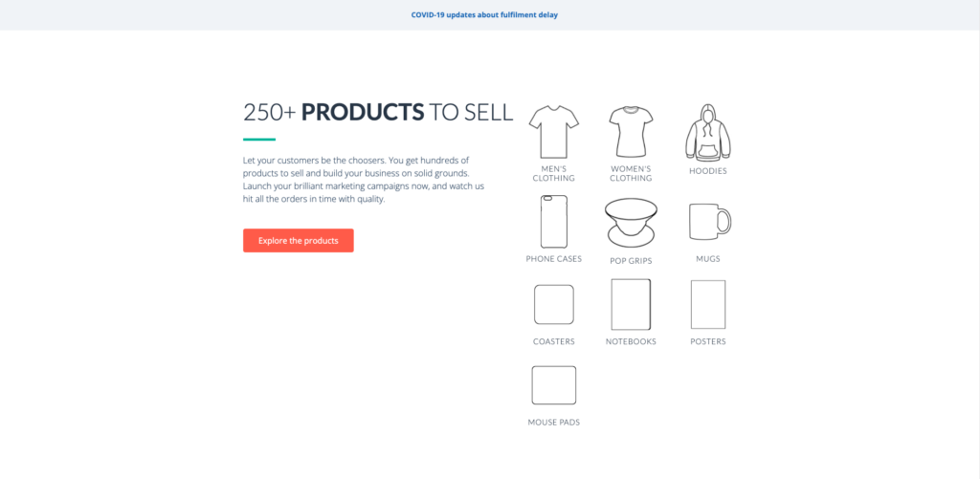Open the hoodie product icon
Viewport: 980px width, 479px height.
click(x=708, y=132)
